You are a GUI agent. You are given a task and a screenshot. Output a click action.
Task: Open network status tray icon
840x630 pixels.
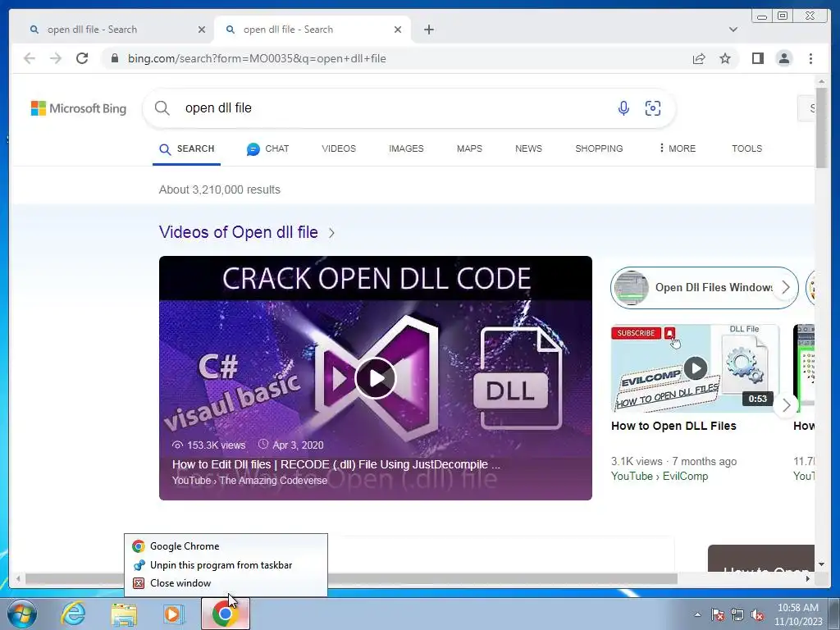click(x=737, y=615)
